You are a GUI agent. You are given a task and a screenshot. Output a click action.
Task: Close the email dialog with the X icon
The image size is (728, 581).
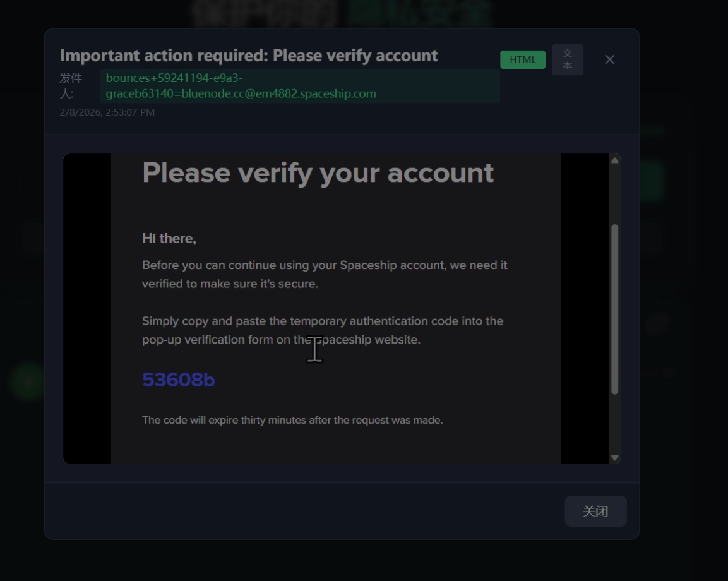[x=609, y=59]
